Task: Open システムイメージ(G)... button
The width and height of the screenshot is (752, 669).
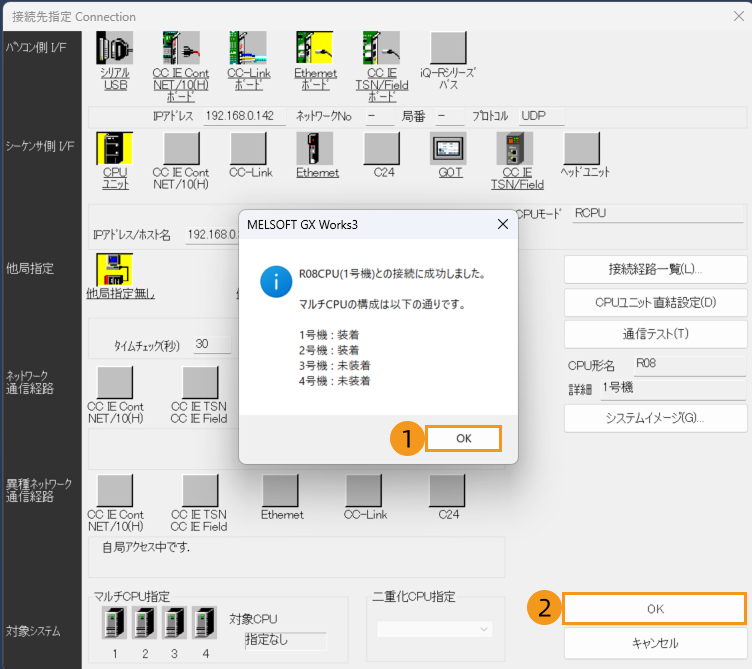Action: pyautogui.click(x=655, y=418)
